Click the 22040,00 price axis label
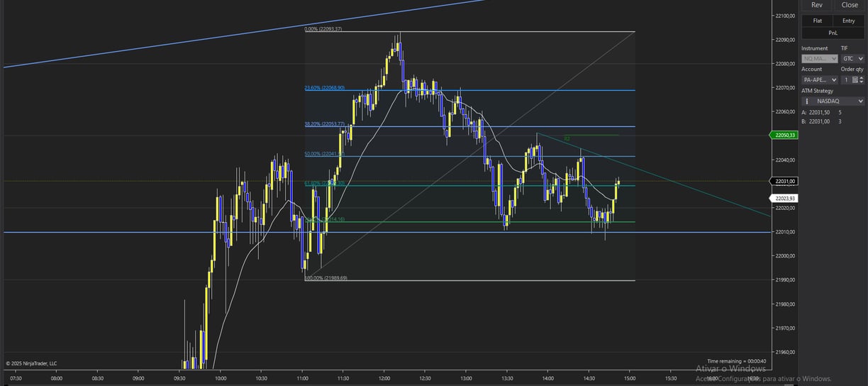 (x=785, y=160)
